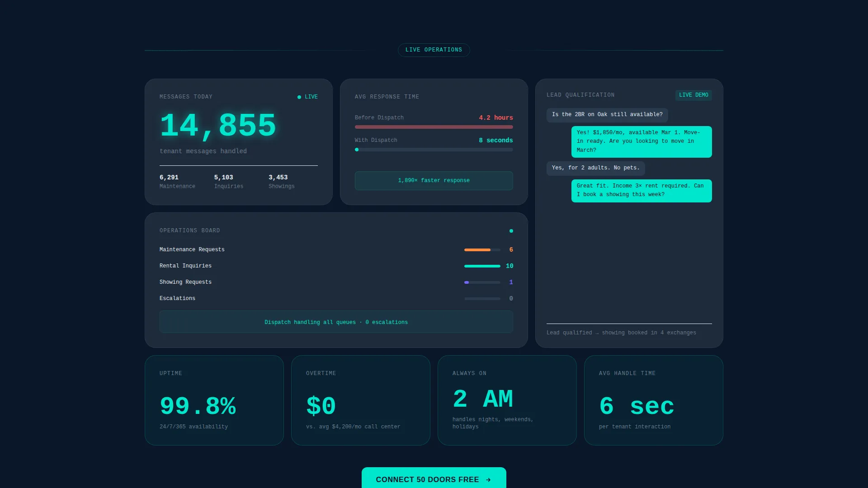
Task: Click the 'Yes! $1,850/mo' reply bubble
Action: tap(642, 141)
